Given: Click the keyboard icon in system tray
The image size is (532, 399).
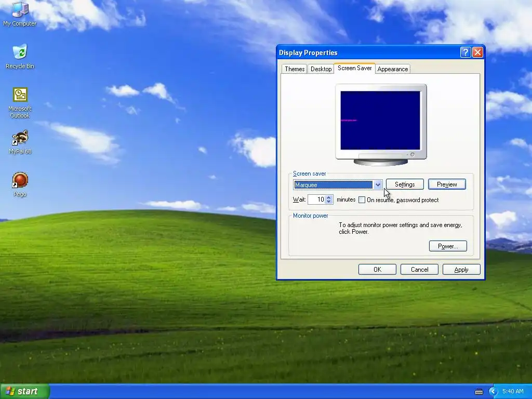Looking at the screenshot, I should pyautogui.click(x=478, y=392).
